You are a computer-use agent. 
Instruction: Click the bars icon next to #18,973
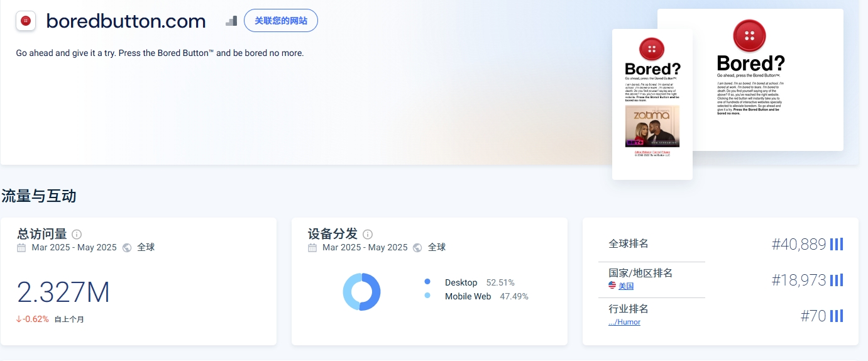(x=837, y=280)
